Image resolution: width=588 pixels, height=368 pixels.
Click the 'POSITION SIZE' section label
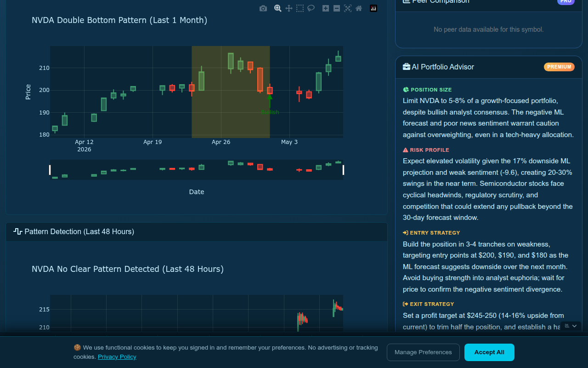pyautogui.click(x=431, y=90)
